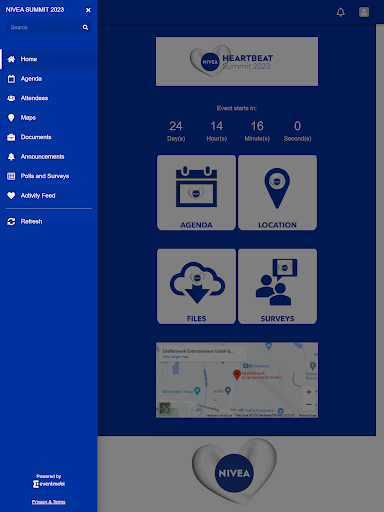
Task: Click the NIVEA SUMMIT 2023 title
Action: coord(35,10)
